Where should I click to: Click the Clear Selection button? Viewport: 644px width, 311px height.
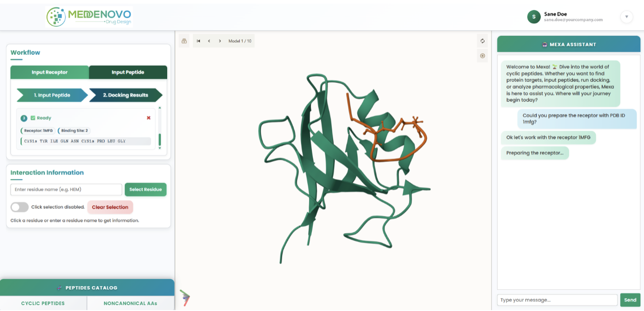(x=110, y=207)
